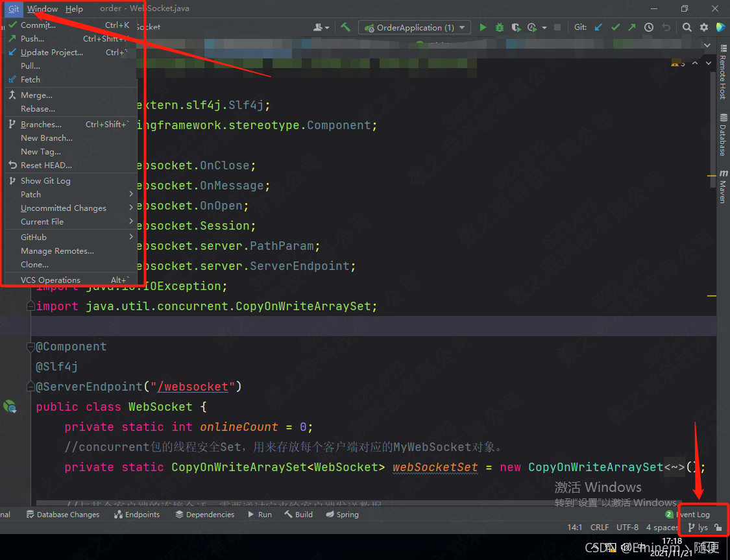Choose Push... from Git menu
The height and width of the screenshot is (560, 730).
pos(71,39)
